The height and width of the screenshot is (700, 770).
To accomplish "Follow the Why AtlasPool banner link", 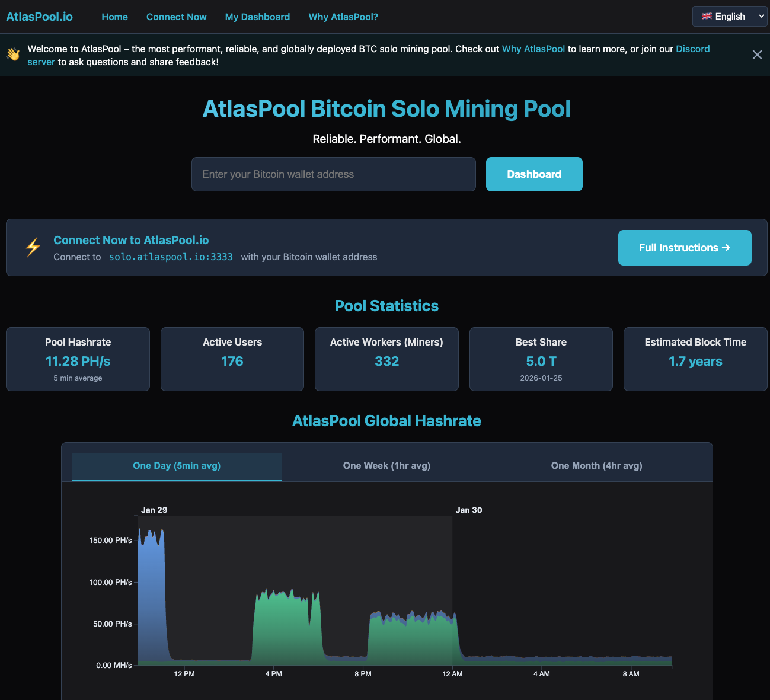I will coord(533,49).
